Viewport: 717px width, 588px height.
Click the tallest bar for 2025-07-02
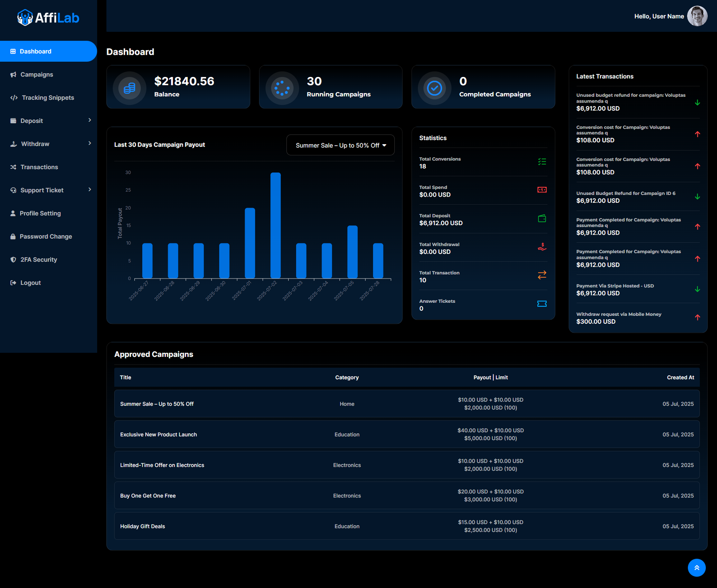276,225
